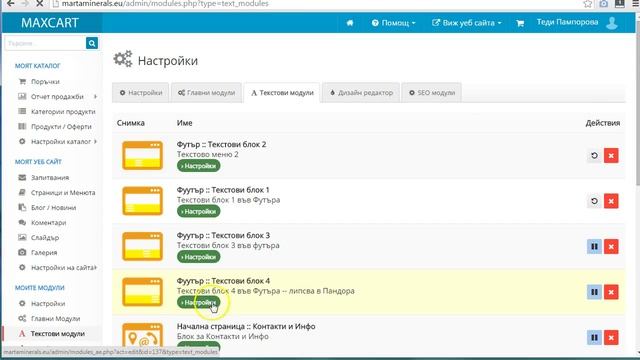Stop page loading in browser
Screen dimensions: 640x360
(x=39, y=4)
